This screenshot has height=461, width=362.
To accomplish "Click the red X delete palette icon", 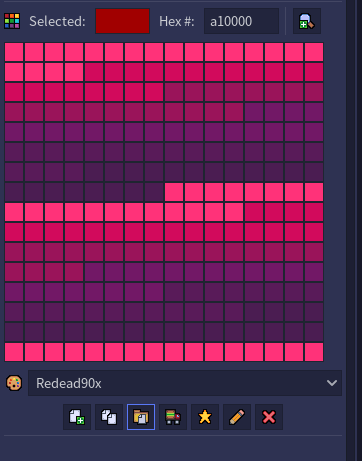I will [x=269, y=417].
